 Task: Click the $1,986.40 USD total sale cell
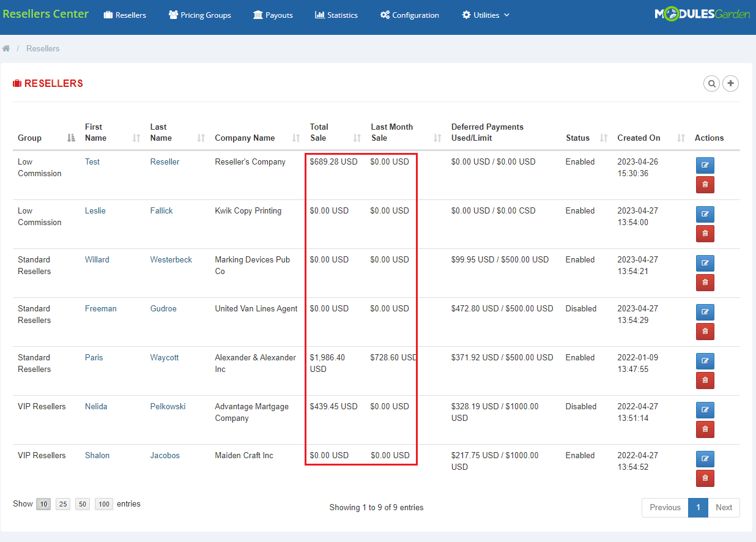(x=328, y=363)
